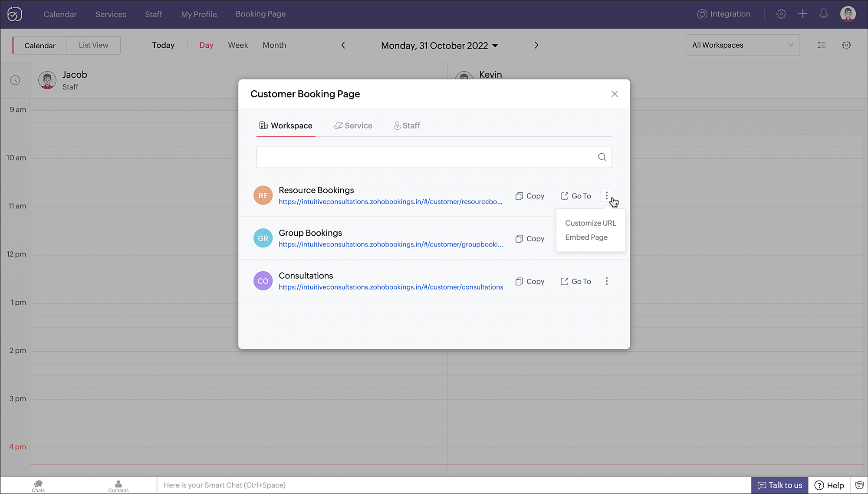868x494 pixels.
Task: Select the Week view
Action: (x=238, y=45)
